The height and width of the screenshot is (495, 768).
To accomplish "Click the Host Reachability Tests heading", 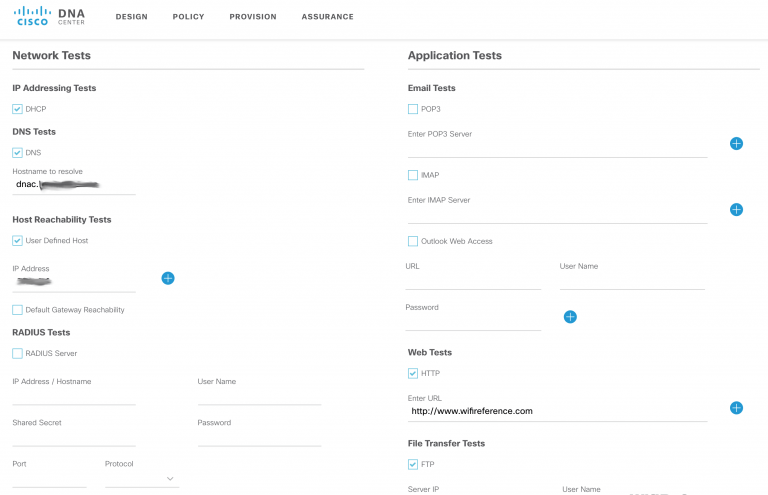I will coord(62,219).
